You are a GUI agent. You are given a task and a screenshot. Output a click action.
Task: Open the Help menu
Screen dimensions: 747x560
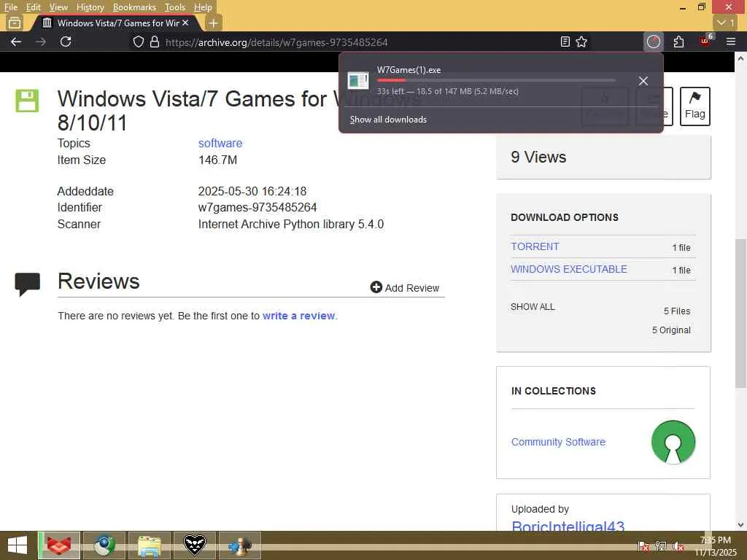[x=203, y=7]
